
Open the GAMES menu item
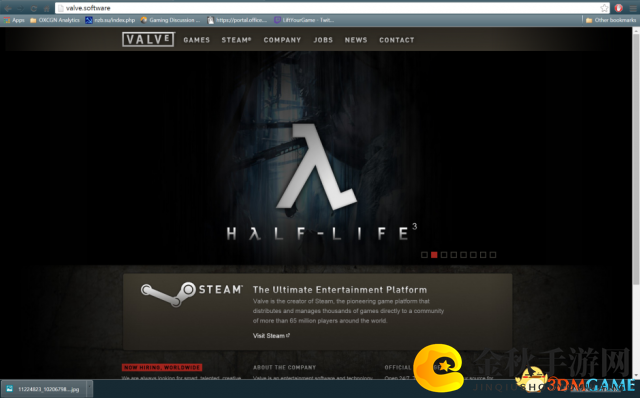pyautogui.click(x=197, y=40)
